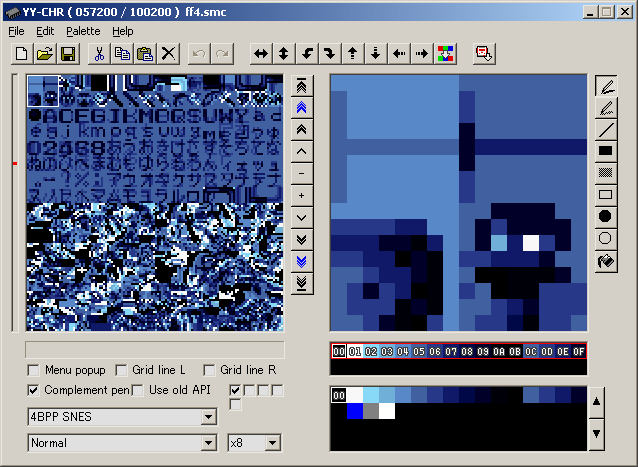Screen dimensions: 638x467
Task: Shift the tile up with the up-arrow icon
Action: (353, 54)
